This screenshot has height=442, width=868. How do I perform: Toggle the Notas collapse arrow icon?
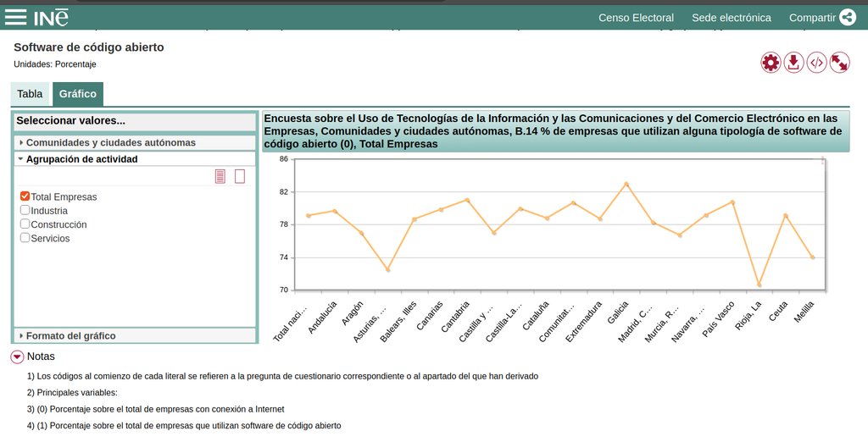tap(17, 356)
